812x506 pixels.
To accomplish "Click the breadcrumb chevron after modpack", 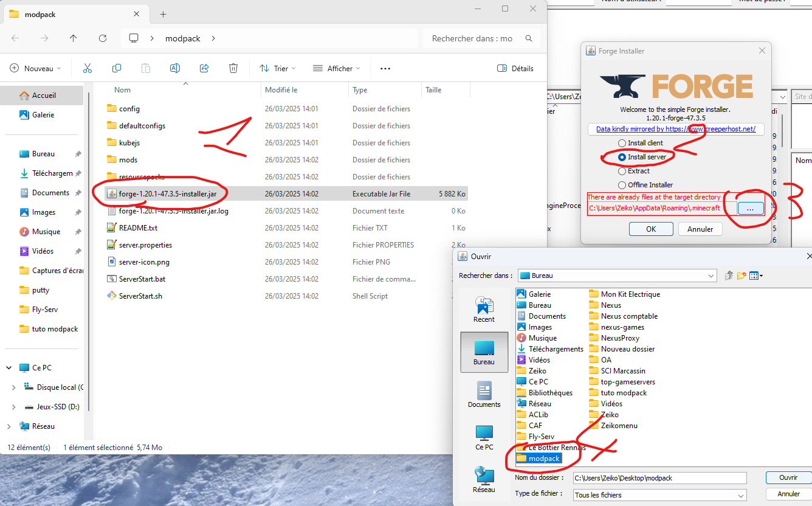I will click(x=213, y=38).
